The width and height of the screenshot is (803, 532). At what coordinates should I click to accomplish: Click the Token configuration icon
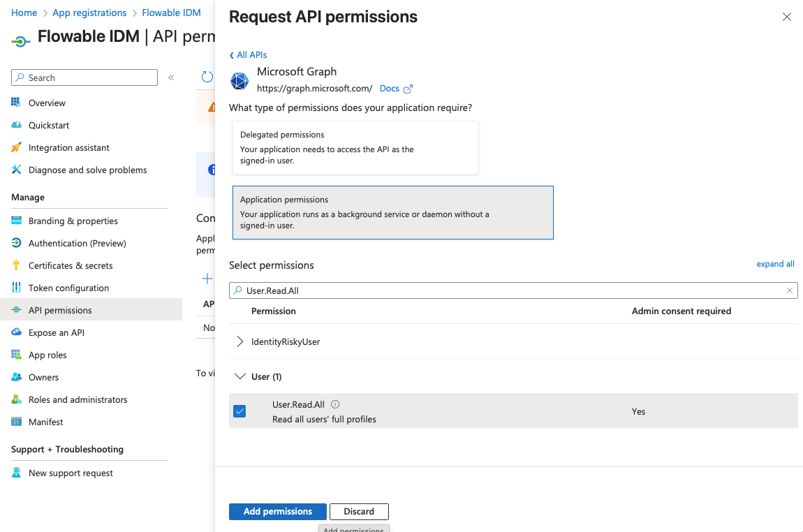(16, 288)
